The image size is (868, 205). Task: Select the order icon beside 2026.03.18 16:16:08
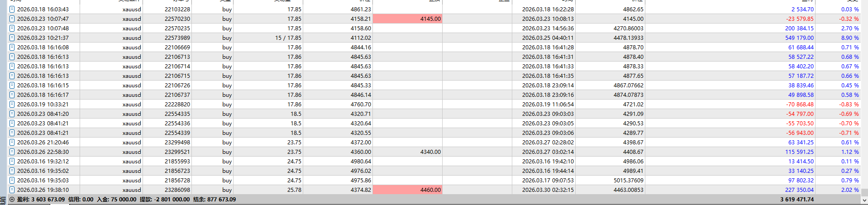[x=12, y=47]
